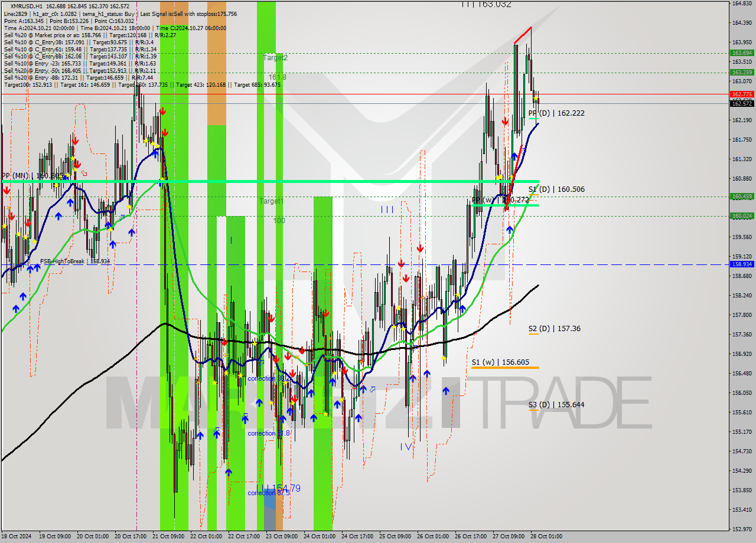Click the 'correction 38.2' label
The height and width of the screenshot is (543, 756).
269,378
